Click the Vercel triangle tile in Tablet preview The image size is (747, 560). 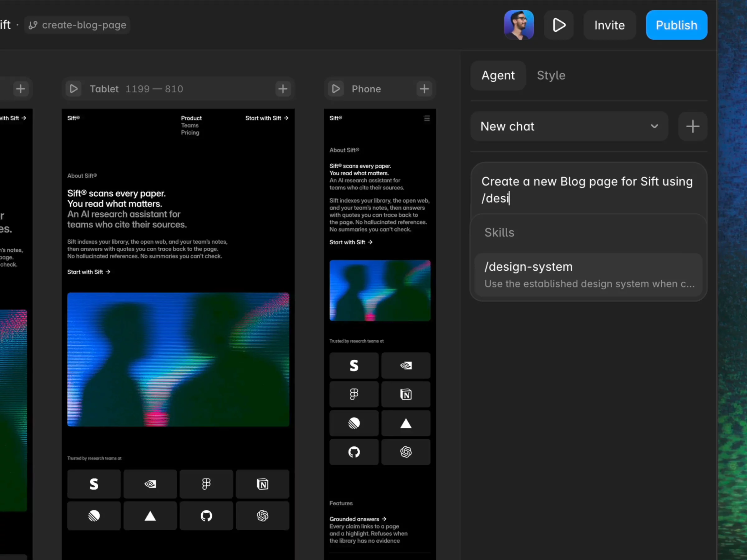[x=150, y=516]
